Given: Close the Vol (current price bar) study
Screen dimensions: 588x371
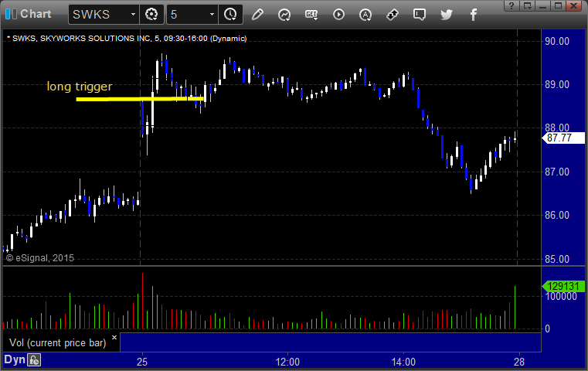Looking at the screenshot, I should click(114, 337).
